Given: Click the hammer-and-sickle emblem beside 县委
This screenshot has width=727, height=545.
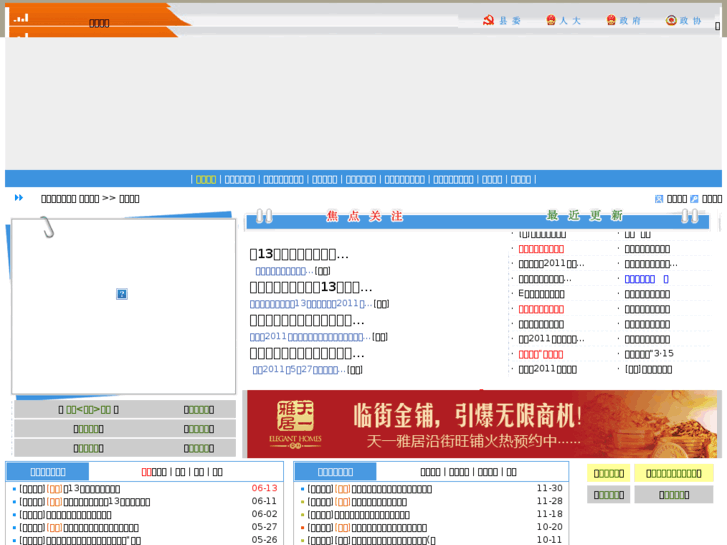Looking at the screenshot, I should click(x=488, y=20).
